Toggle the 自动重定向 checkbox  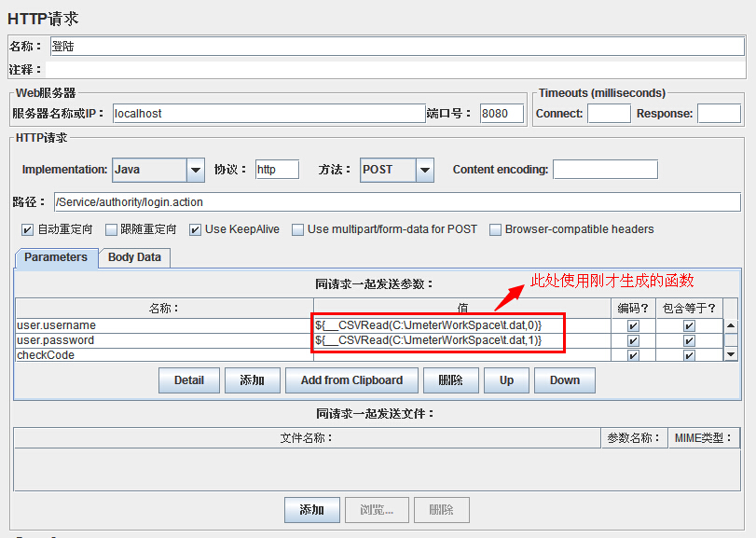point(27,230)
